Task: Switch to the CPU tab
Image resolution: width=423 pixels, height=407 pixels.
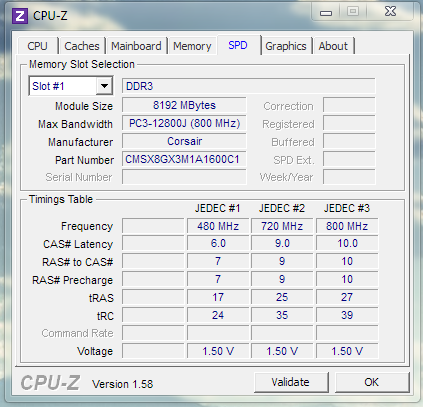Action: click(37, 46)
